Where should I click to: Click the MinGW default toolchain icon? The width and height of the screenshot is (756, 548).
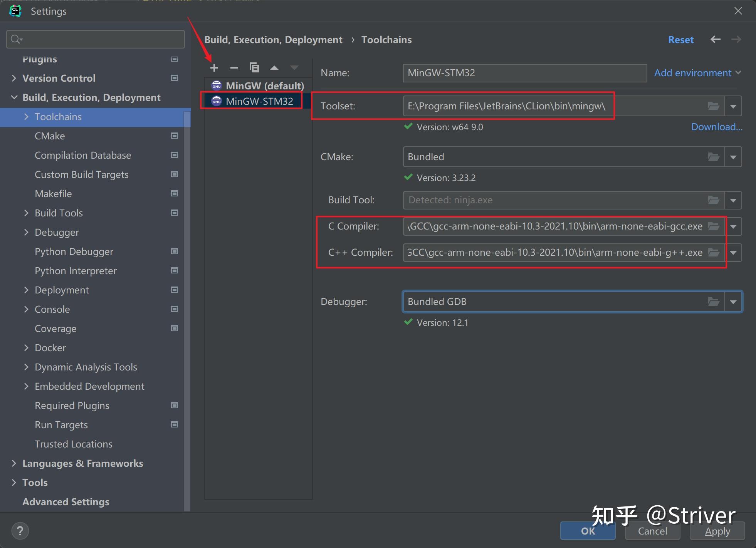click(x=217, y=85)
